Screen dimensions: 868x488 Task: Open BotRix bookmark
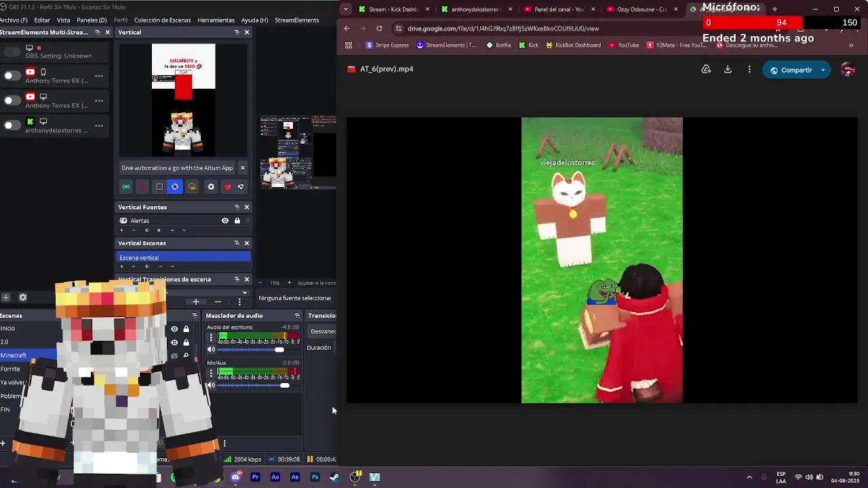(x=498, y=45)
